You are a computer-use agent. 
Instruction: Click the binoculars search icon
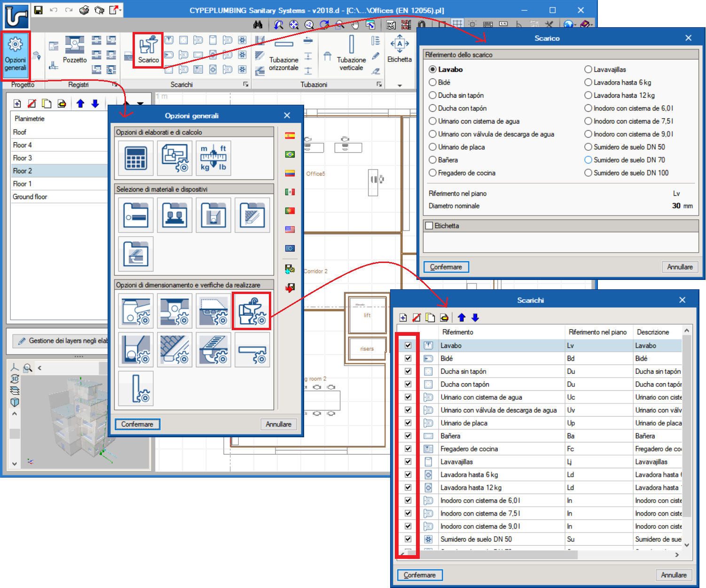[x=258, y=24]
